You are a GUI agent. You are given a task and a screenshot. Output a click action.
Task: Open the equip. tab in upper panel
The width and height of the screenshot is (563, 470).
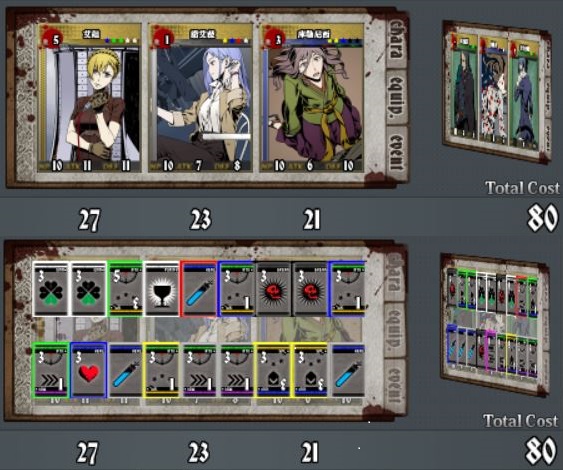pyautogui.click(x=397, y=97)
